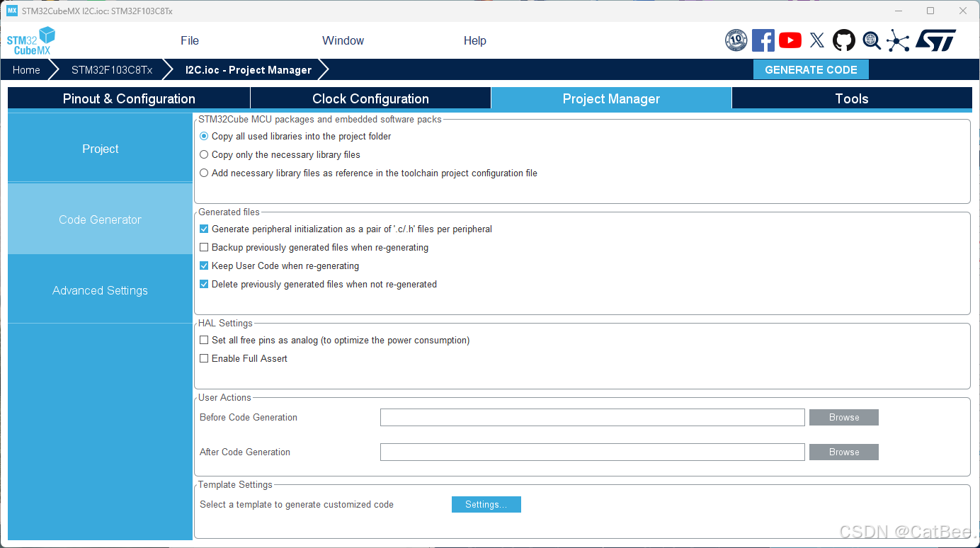Click 'STM32Cube MCU packages and embedded software packs' label
980x548 pixels.
(x=320, y=119)
